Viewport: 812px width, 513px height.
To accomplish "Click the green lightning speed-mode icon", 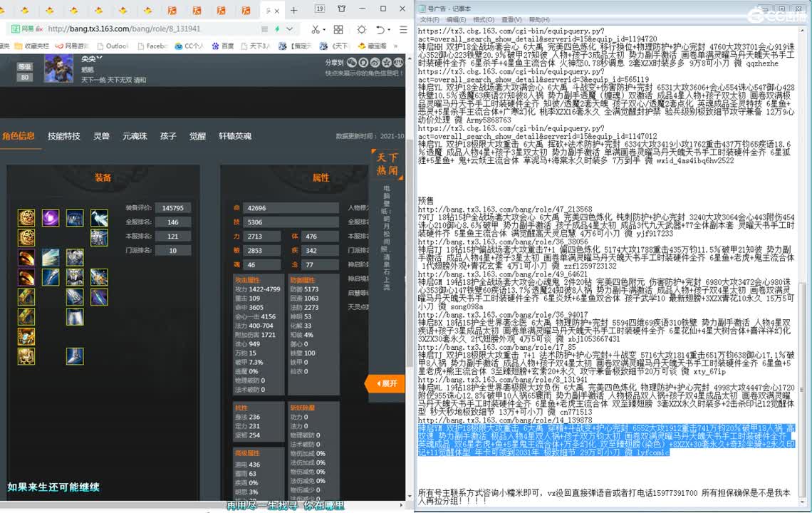I will coord(278,29).
